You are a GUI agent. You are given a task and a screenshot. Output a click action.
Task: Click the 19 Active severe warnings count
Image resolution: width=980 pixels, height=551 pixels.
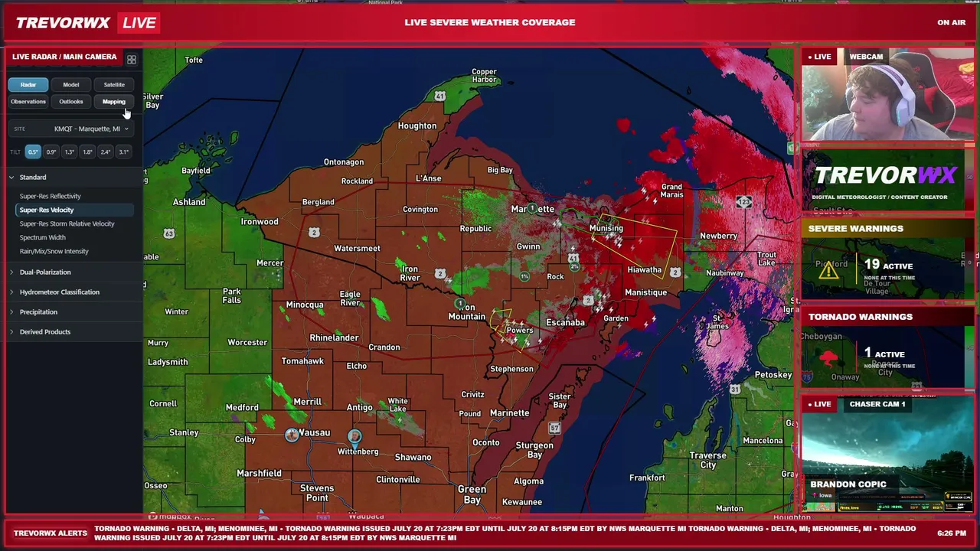(888, 265)
